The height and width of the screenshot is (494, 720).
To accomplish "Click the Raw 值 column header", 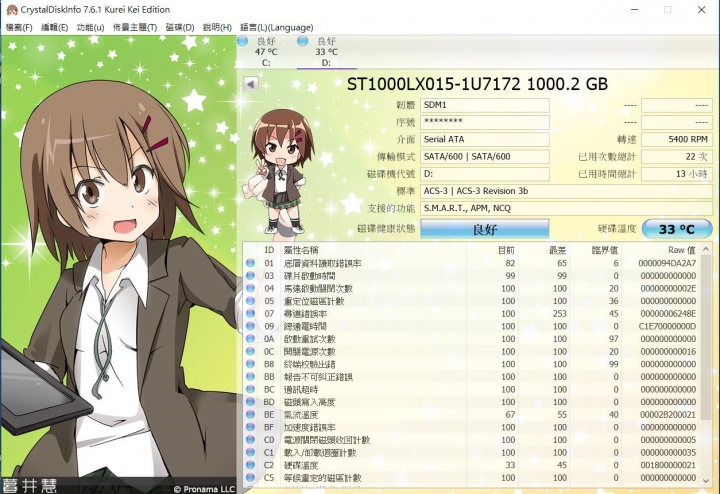I will (x=661, y=250).
